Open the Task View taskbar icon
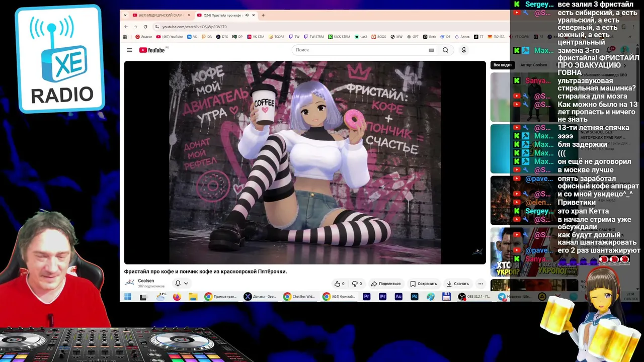 click(143, 297)
